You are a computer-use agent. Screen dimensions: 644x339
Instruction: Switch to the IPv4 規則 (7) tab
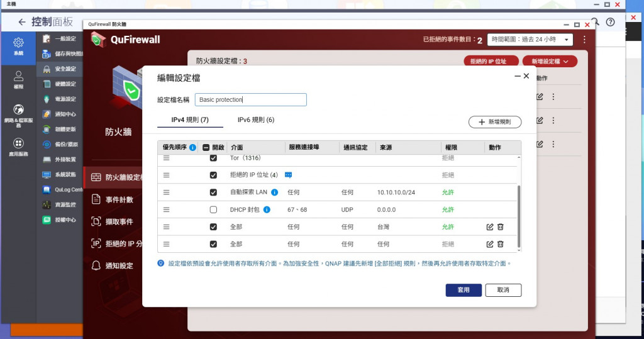pyautogui.click(x=190, y=119)
